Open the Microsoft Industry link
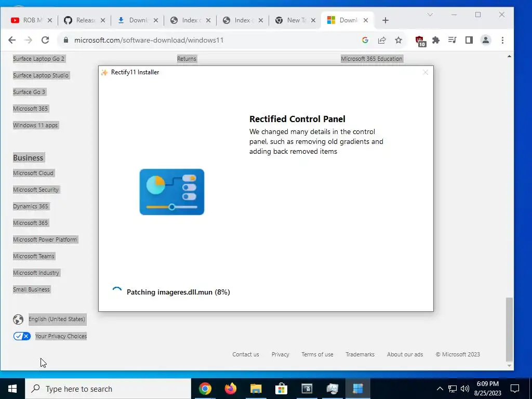Screen dimensions: 532x399 [x=36, y=273]
